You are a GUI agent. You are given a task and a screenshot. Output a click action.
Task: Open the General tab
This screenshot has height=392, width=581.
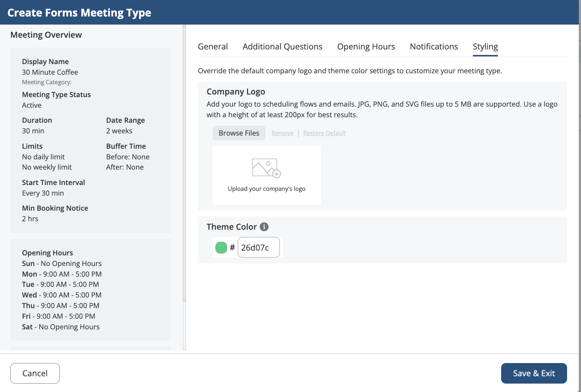click(213, 47)
